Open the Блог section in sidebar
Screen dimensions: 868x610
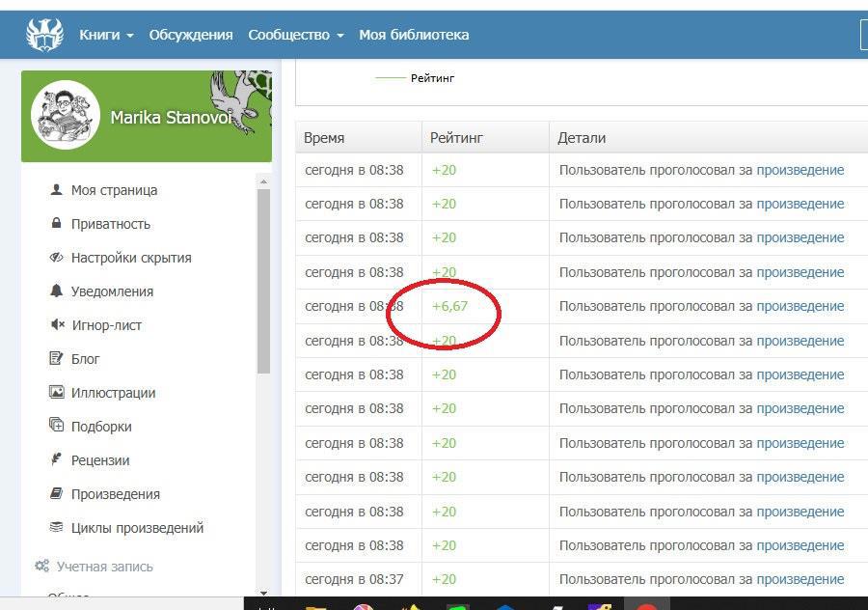(x=85, y=359)
